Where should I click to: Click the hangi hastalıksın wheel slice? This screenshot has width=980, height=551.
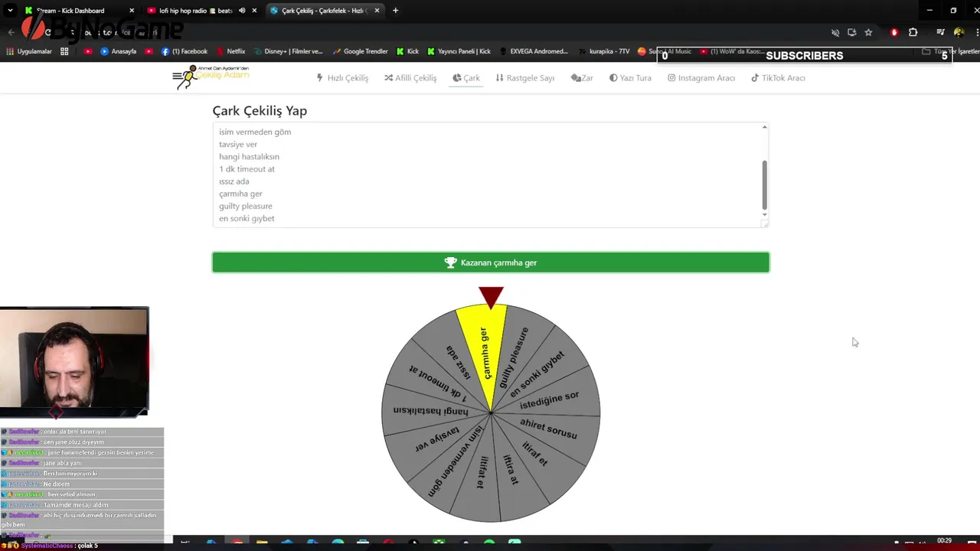pyautogui.click(x=430, y=411)
